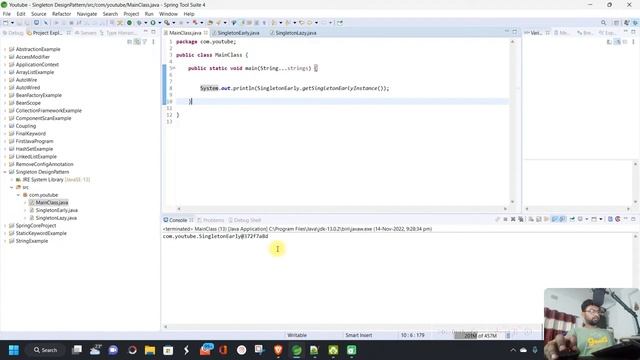
Task: Click Remove Launch X icon in Console
Action: (x=513, y=220)
